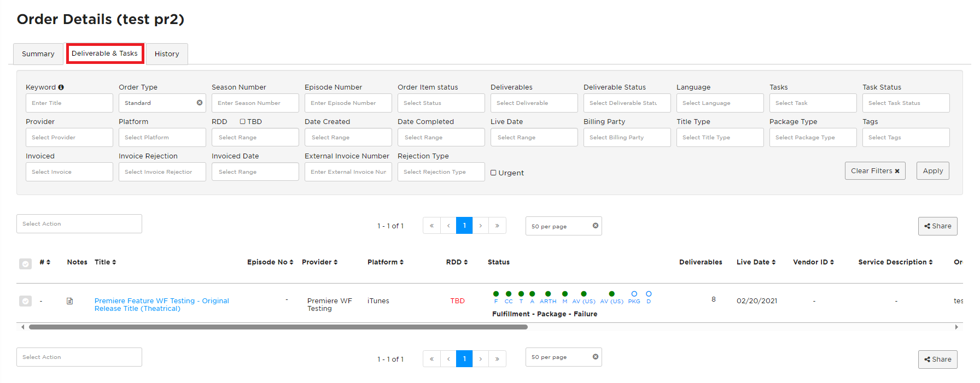Click the Clear Filters button
Screen dimensions: 980x383
pos(875,171)
